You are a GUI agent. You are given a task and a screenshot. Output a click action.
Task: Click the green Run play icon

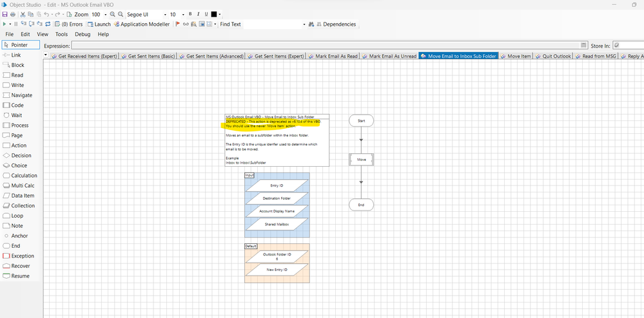5,24
